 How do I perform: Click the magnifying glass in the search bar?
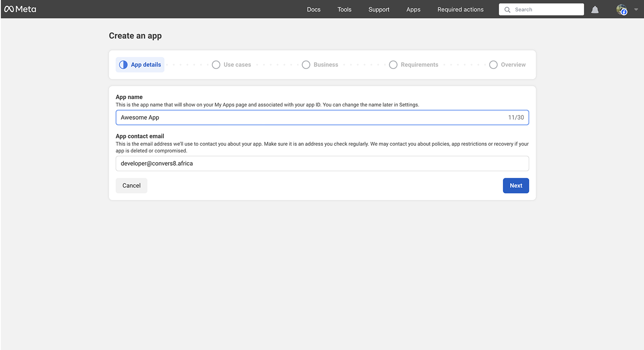click(507, 9)
